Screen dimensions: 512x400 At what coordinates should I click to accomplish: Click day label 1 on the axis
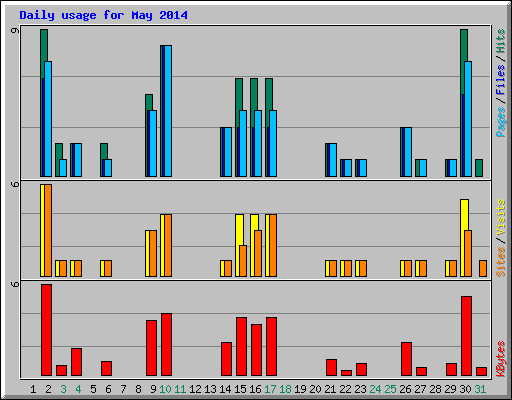coord(33,389)
